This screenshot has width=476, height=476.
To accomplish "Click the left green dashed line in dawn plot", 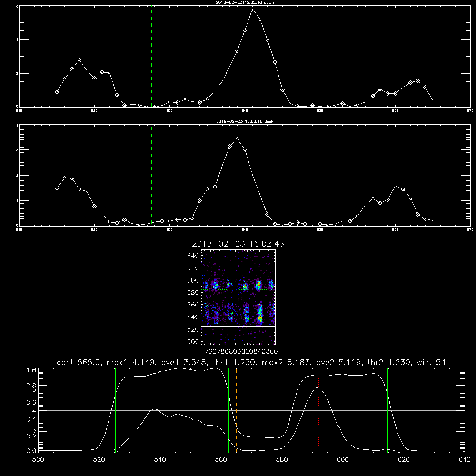I will 151,56.
